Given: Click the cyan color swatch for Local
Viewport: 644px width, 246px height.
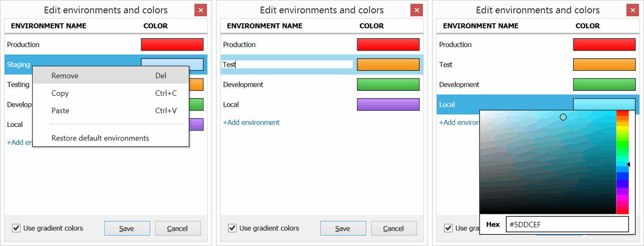Looking at the screenshot, I should (x=604, y=103).
